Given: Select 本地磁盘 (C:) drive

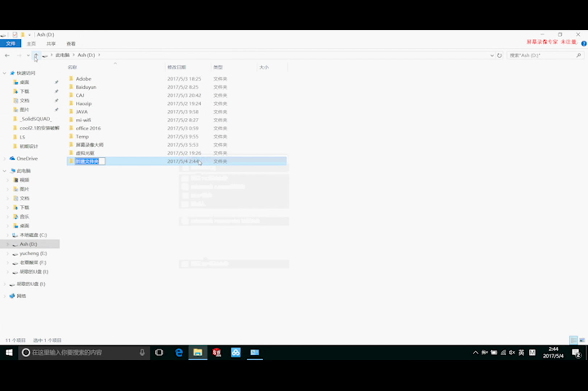Looking at the screenshot, I should (33, 235).
